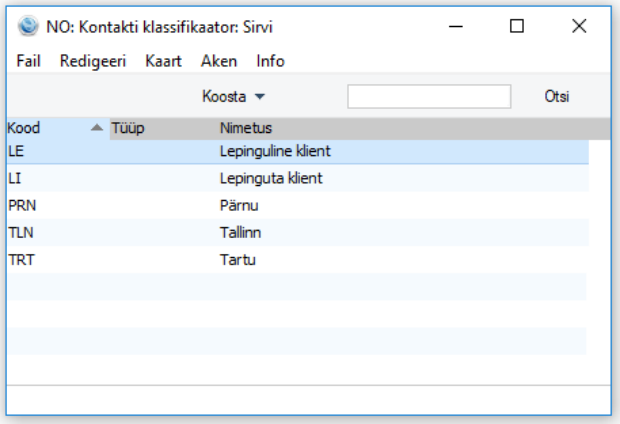Sort by the Nimetus column header
620x424 pixels.
(x=413, y=128)
